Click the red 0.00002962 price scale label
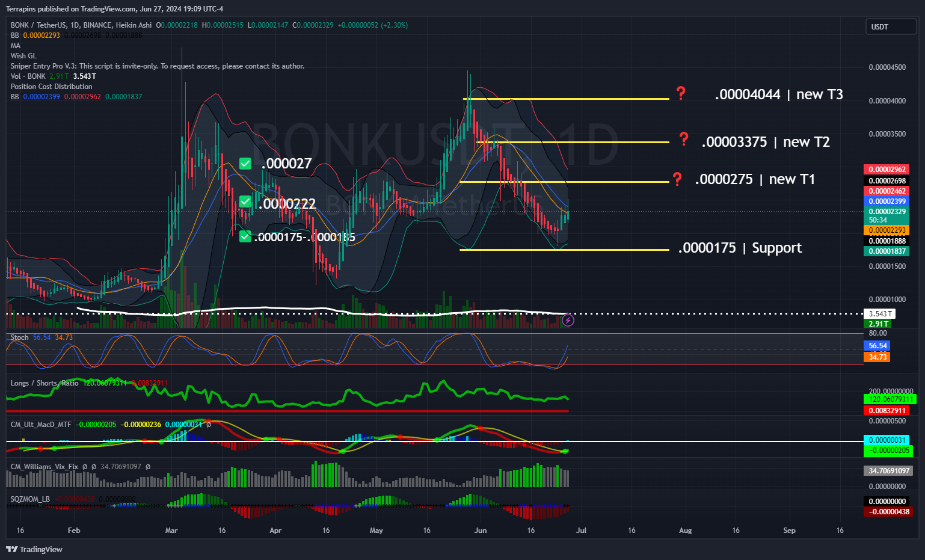The image size is (925, 560). [887, 170]
